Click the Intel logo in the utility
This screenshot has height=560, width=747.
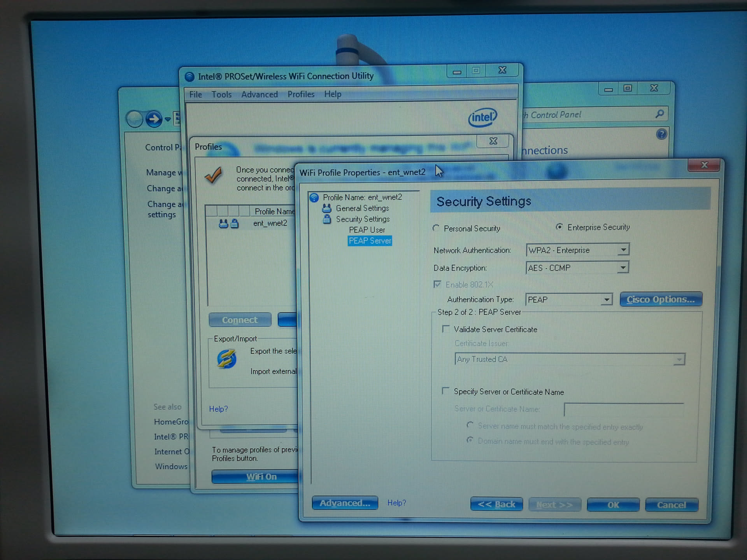point(483,117)
